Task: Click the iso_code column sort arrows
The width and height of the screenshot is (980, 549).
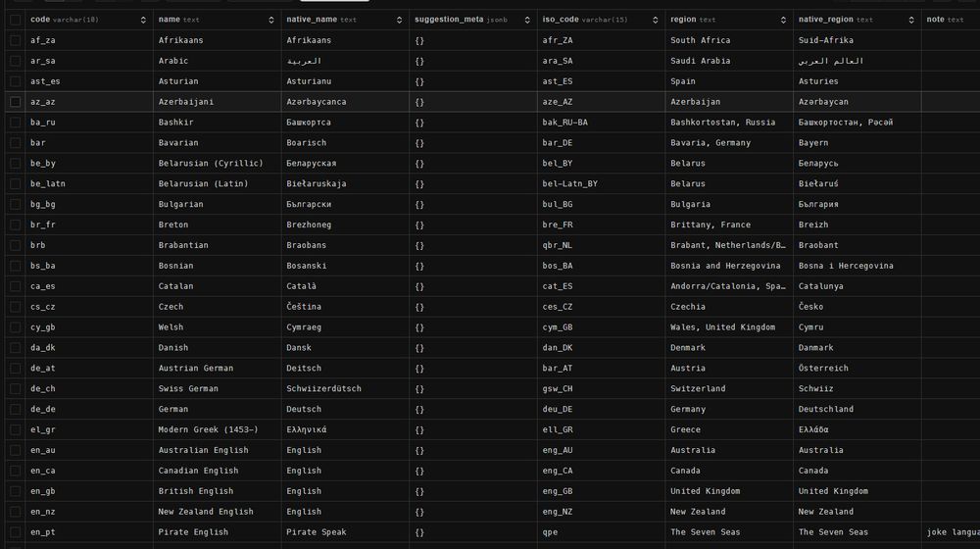Action: (x=655, y=20)
